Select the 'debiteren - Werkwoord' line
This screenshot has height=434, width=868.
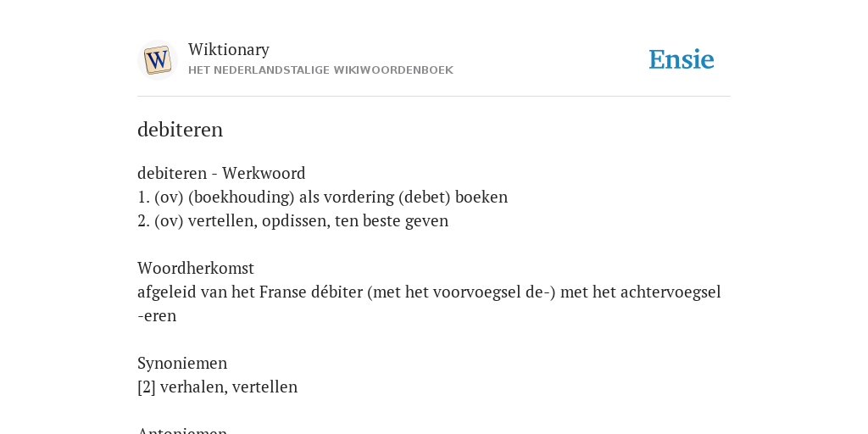tap(221, 173)
